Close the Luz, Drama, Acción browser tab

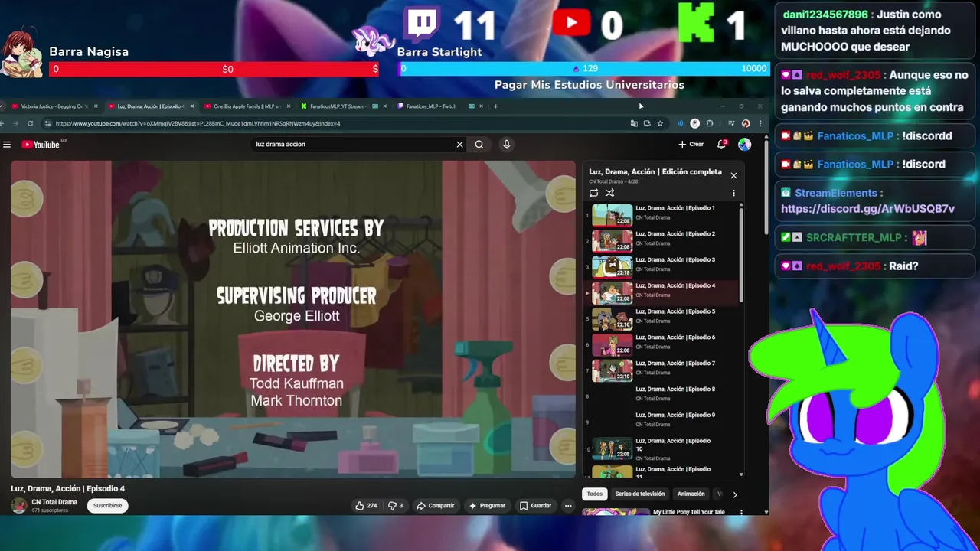point(191,106)
